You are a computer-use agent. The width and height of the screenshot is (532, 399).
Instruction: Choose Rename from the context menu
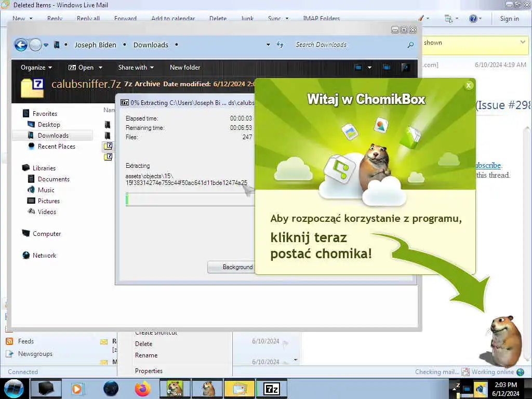pos(146,355)
